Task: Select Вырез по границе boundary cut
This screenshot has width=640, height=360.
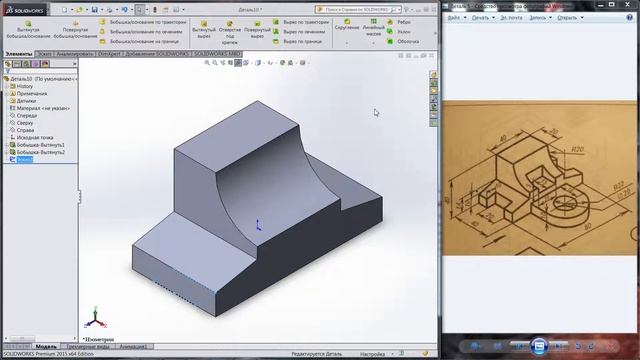Action: [x=298, y=41]
